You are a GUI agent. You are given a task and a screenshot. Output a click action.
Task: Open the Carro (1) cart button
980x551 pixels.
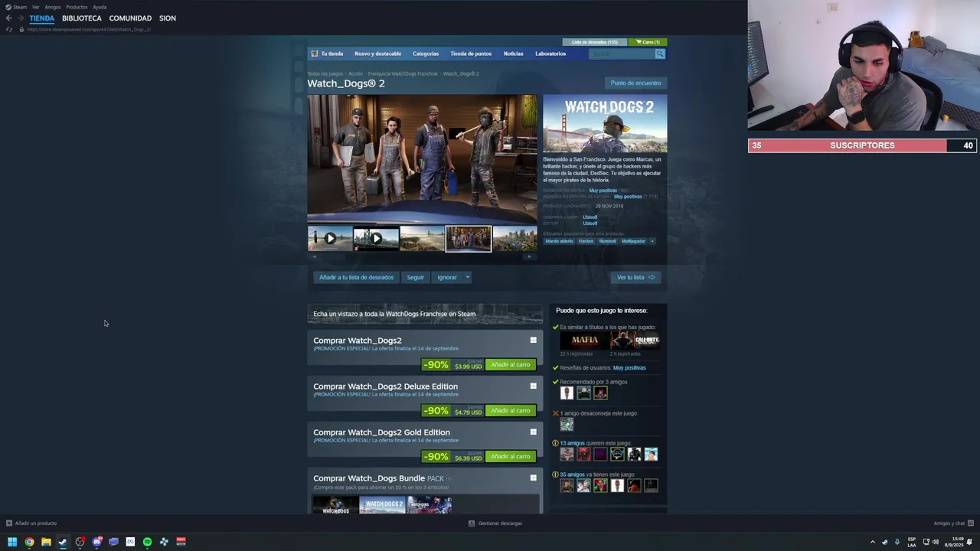pos(648,42)
